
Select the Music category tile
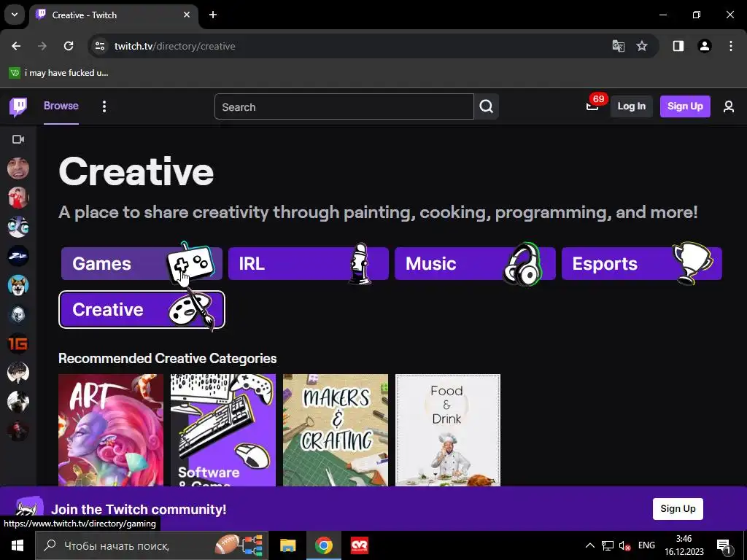tap(475, 263)
